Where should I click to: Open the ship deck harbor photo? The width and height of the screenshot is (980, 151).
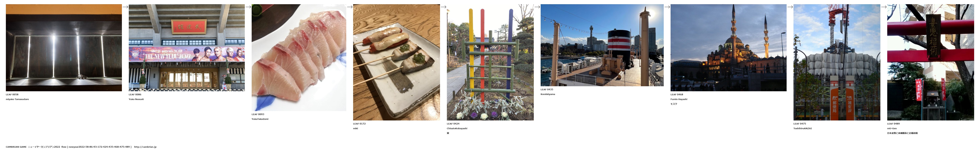coord(602,45)
